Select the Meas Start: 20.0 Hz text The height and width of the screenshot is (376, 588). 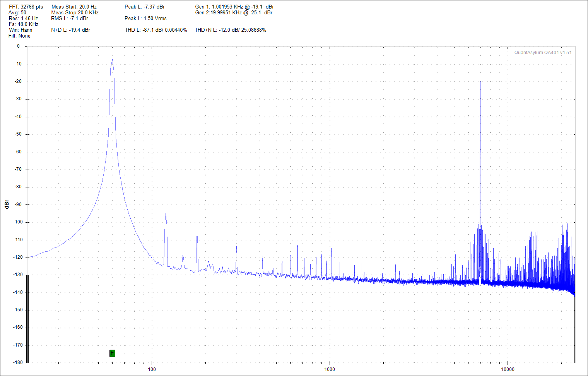74,7
